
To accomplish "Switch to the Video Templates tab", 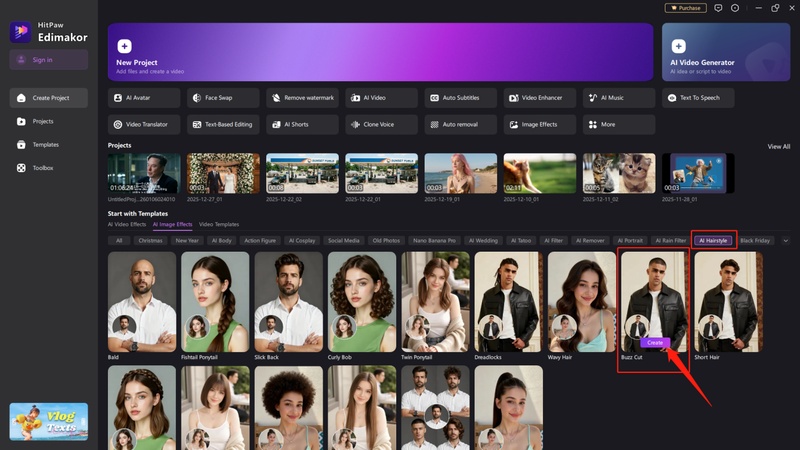I will click(219, 224).
